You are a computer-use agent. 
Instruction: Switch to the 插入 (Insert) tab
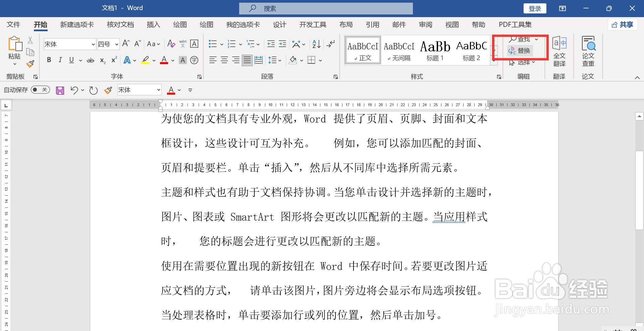(x=153, y=25)
